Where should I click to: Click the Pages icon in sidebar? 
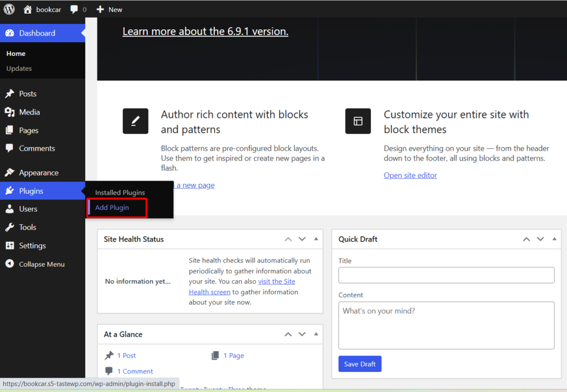click(10, 130)
